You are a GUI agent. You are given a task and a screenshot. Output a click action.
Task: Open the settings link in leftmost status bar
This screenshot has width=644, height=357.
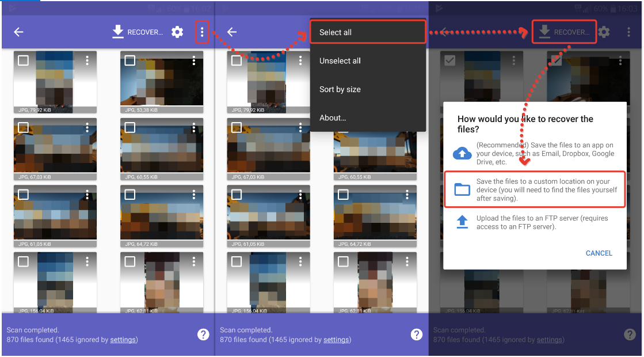tap(123, 340)
